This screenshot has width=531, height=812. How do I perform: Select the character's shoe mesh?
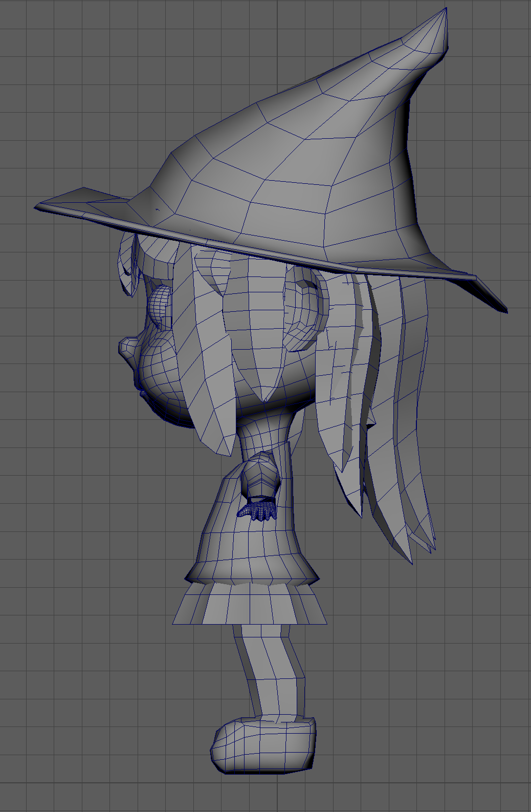coord(263,745)
